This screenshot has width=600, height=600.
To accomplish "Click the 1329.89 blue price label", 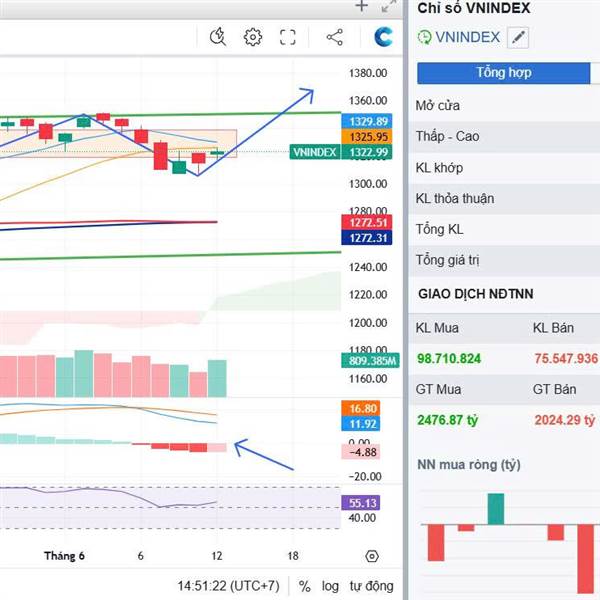I will (x=367, y=121).
